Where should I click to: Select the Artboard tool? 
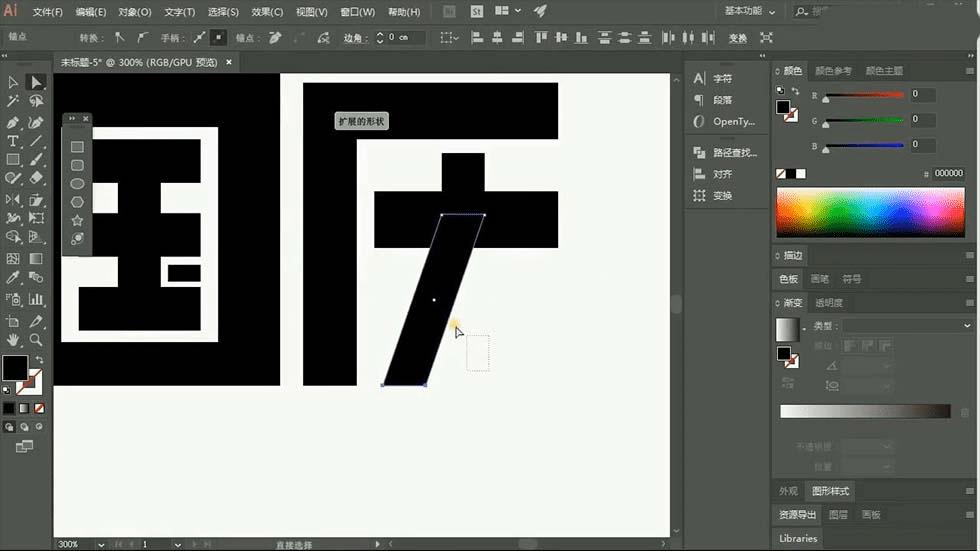pos(12,321)
